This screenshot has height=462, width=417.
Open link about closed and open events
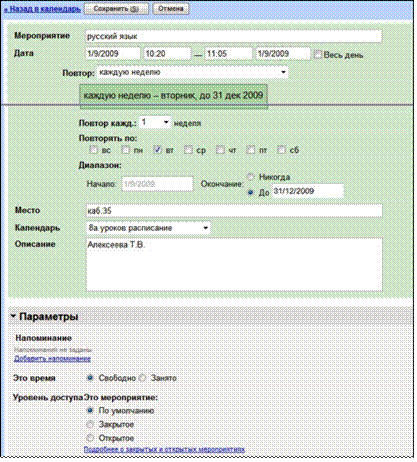pyautogui.click(x=164, y=449)
